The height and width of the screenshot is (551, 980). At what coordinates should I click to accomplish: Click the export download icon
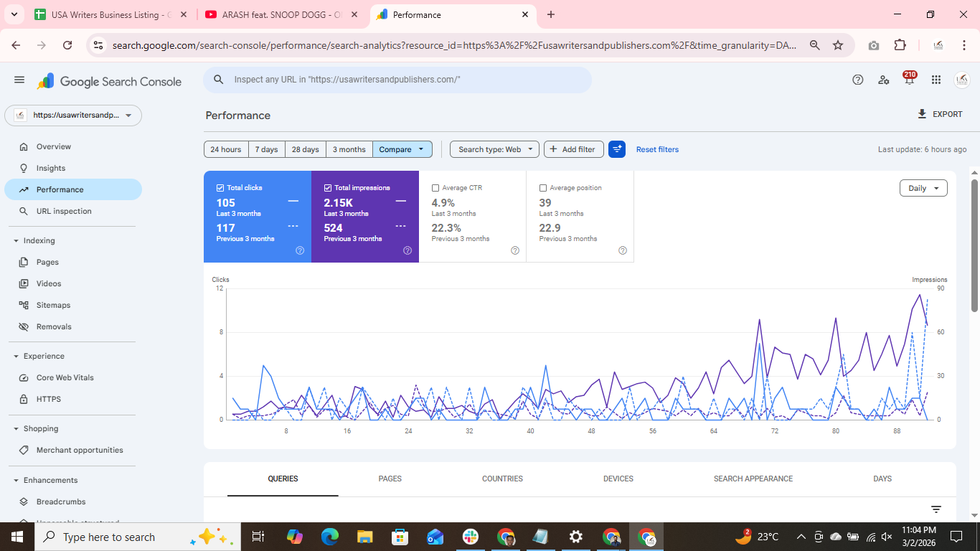[922, 114]
